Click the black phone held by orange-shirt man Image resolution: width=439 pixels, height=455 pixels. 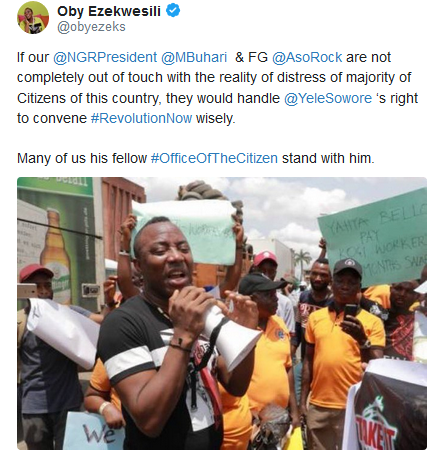[350, 312]
